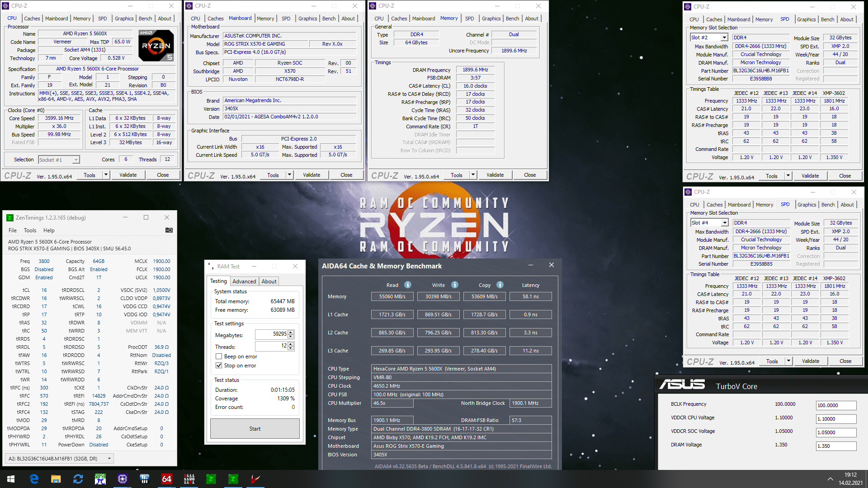Click the Core Speed value 3599.16 MHz
Screen dimensions: 868x488
59,118
